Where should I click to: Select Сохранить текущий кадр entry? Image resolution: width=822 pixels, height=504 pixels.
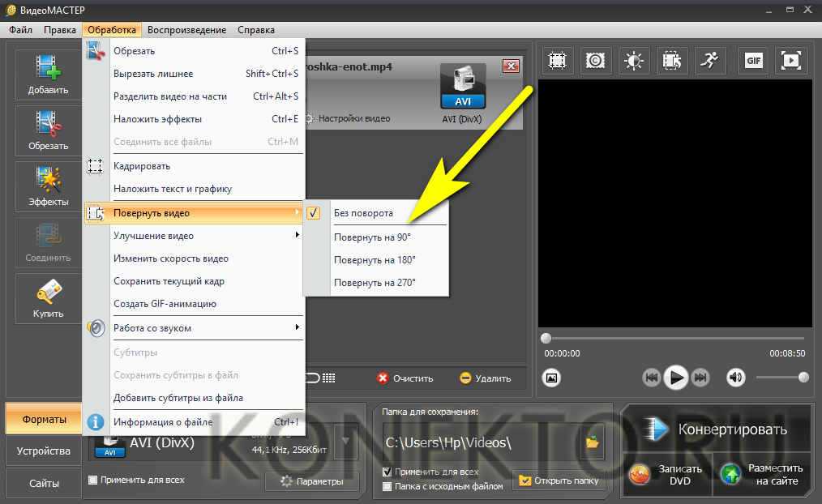click(194, 281)
